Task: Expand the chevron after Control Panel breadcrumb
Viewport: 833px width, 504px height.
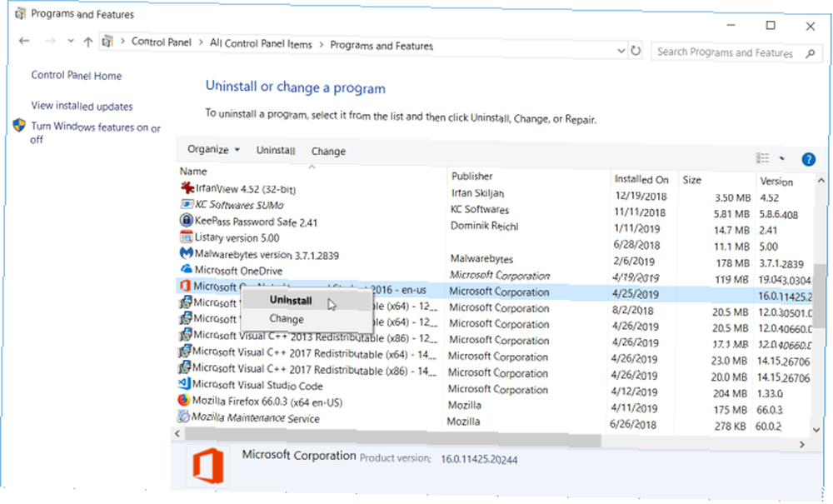Action: (x=201, y=42)
